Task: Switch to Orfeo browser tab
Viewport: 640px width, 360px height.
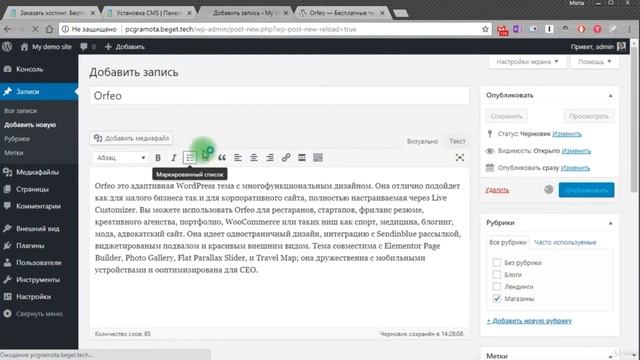Action: pos(342,13)
